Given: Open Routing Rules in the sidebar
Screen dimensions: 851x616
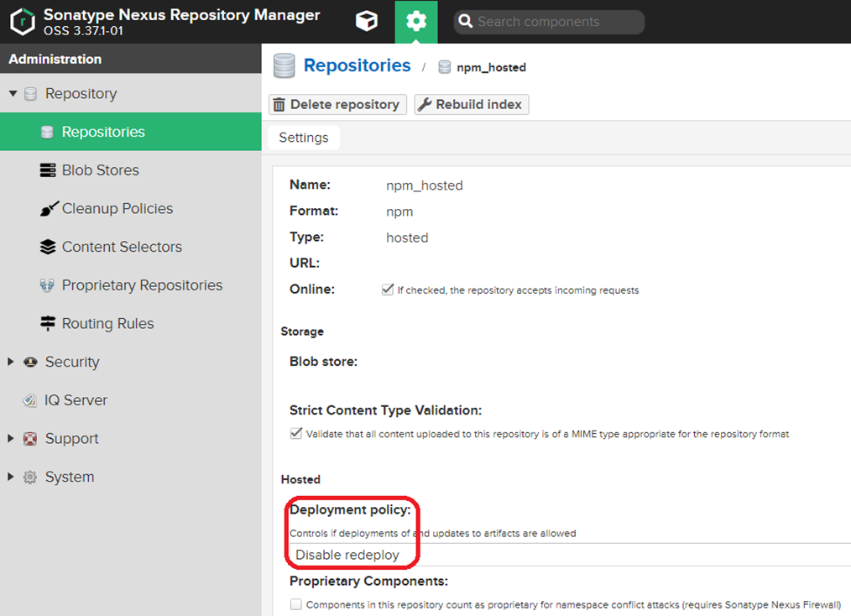Looking at the screenshot, I should coord(108,324).
